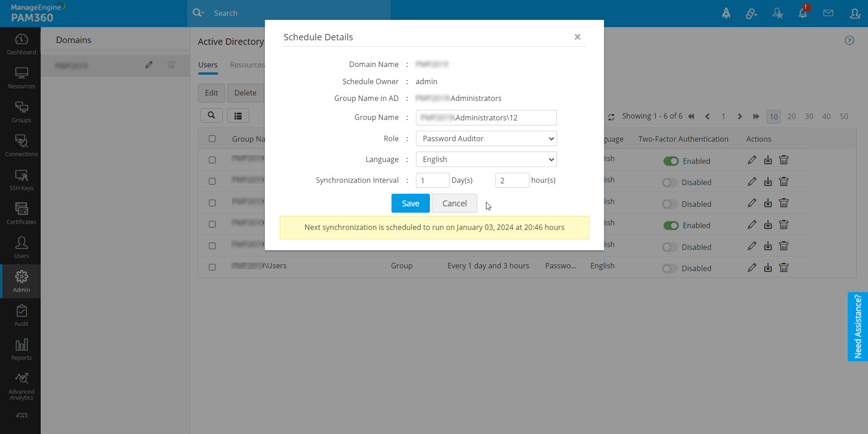Screen dimensions: 868x434
Task: Save the schedule details
Action: 410,204
